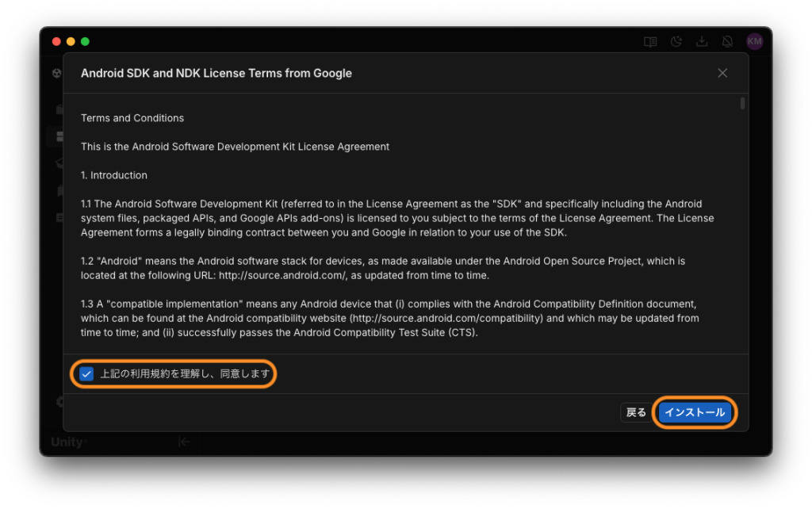Click the yellow macOS minimize button

71,41
